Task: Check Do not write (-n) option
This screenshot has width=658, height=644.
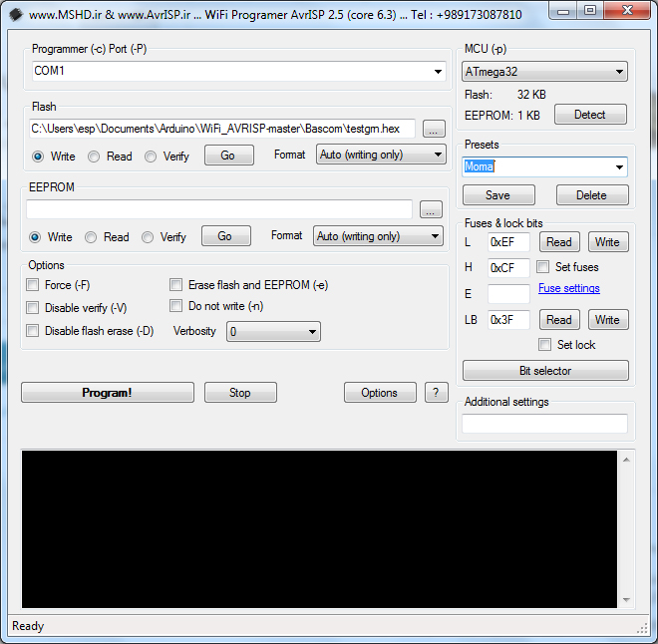Action: coord(175,305)
